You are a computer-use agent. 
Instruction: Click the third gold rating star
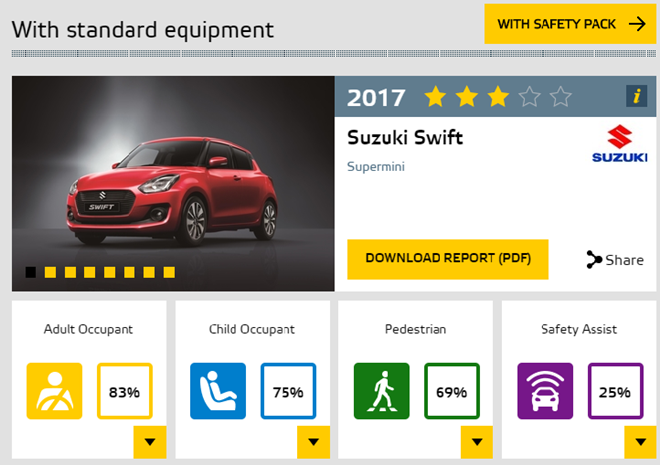pyautogui.click(x=498, y=96)
